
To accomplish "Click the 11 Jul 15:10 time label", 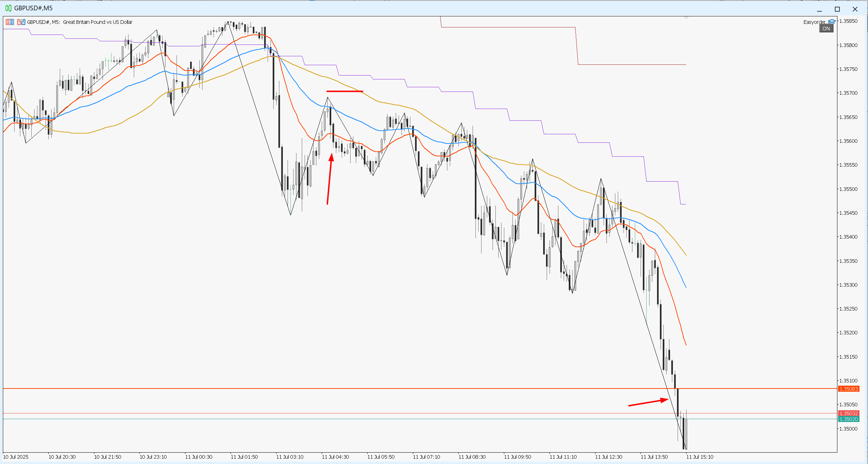I will click(700, 457).
